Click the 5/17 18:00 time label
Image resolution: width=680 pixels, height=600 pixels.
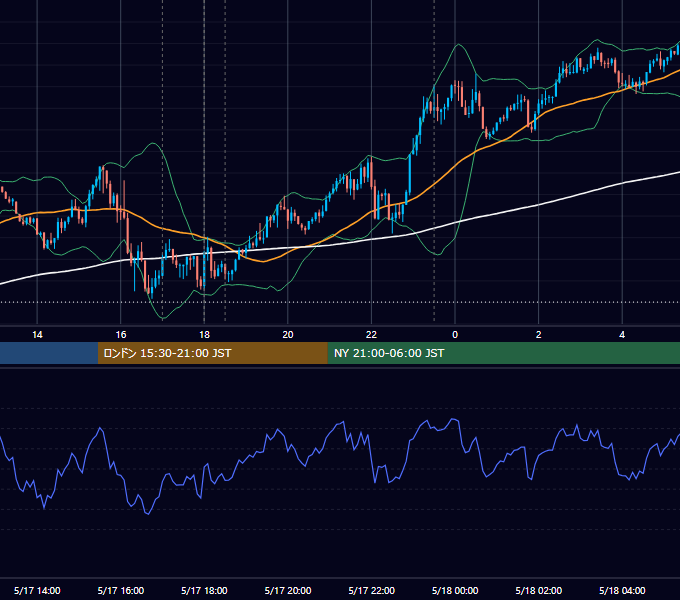click(204, 590)
